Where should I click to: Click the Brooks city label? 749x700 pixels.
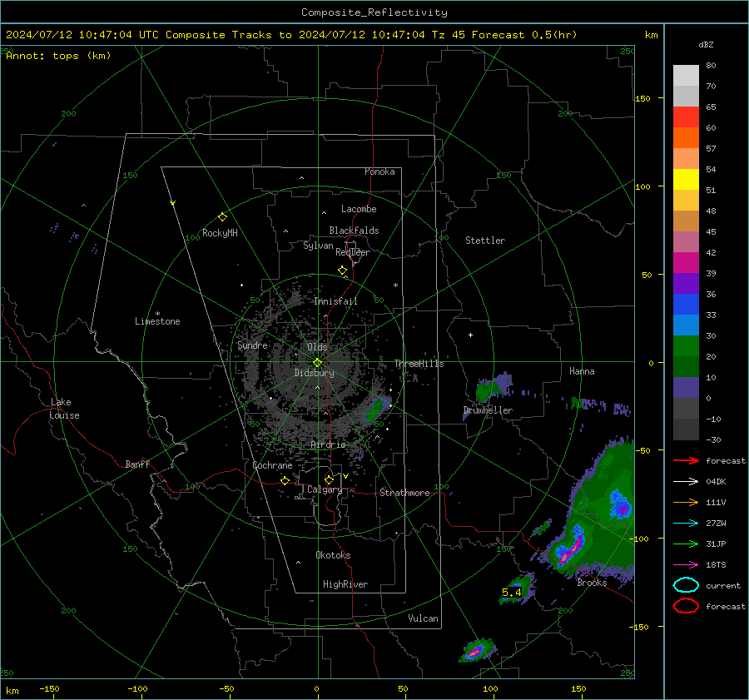(592, 583)
